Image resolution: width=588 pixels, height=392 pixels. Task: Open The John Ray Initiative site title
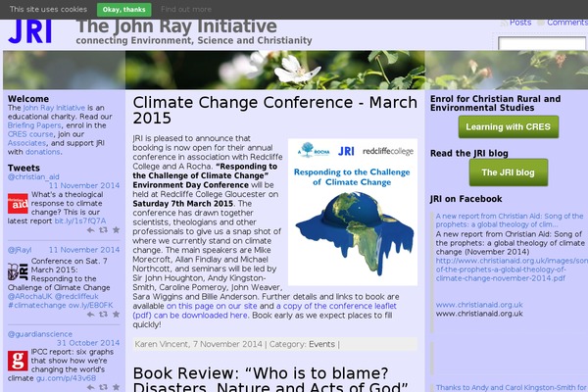[176, 27]
